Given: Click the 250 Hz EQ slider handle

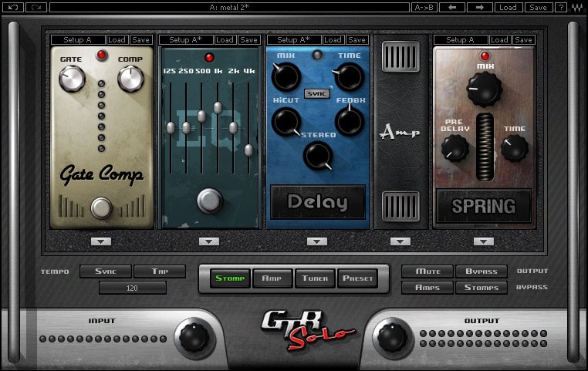Looking at the screenshot, I should pos(186,128).
